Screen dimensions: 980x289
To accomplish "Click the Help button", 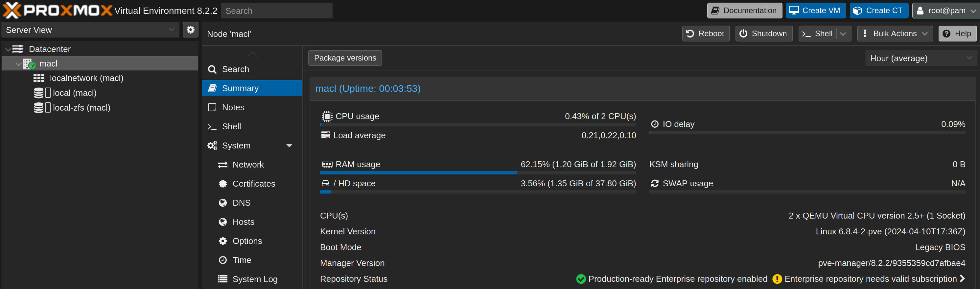I will click(957, 34).
